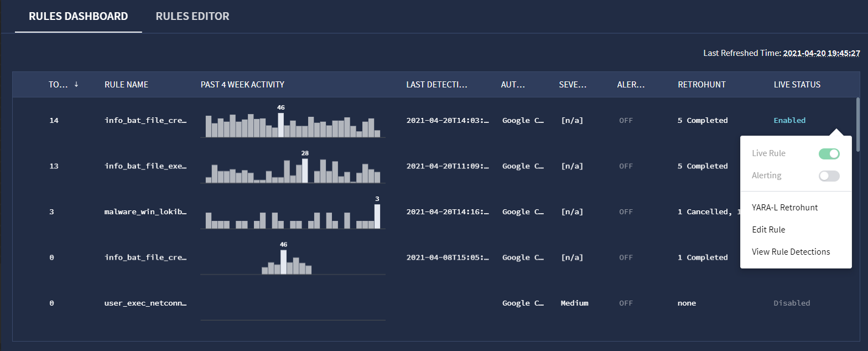Image resolution: width=868 pixels, height=351 pixels.
Task: Click the highlighted 46 bar in first activity chart
Action: coord(281,125)
